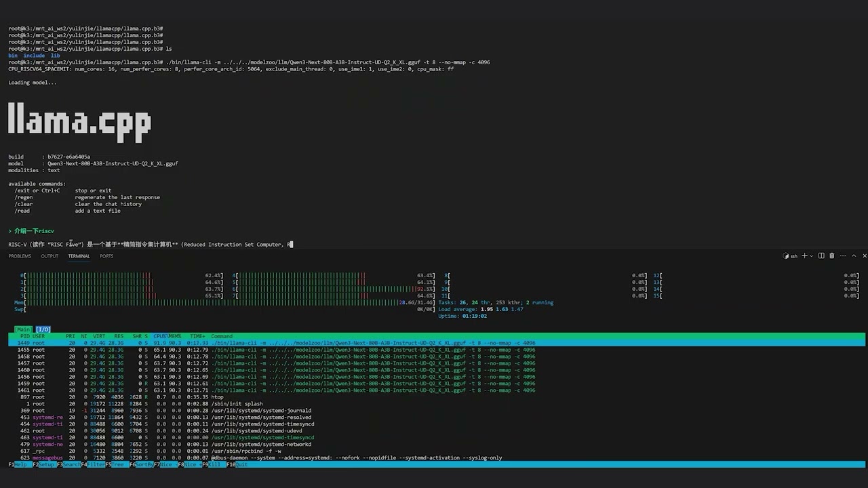Sort htop processes by Command column
The image size is (868, 488).
222,336
